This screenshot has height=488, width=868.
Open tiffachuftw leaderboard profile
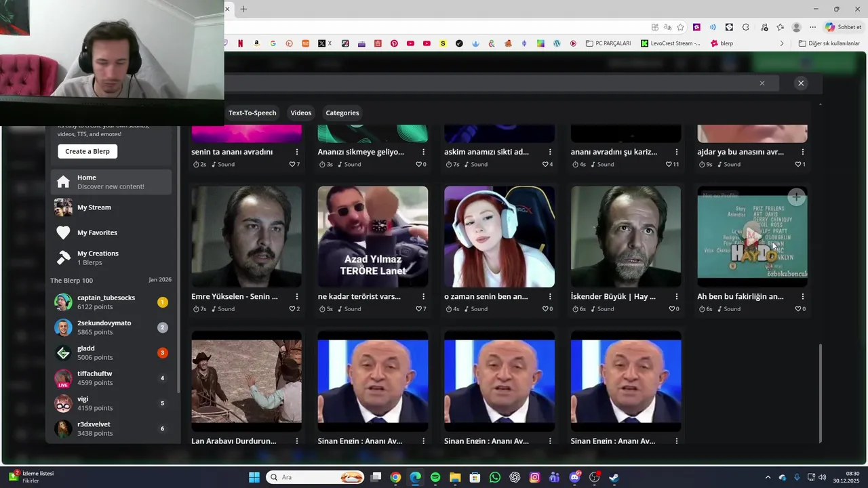click(111, 378)
